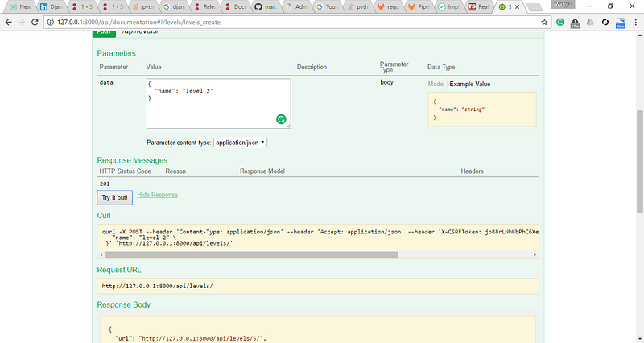
Task: Switch to the 'Model' data type view
Action: [x=436, y=84]
